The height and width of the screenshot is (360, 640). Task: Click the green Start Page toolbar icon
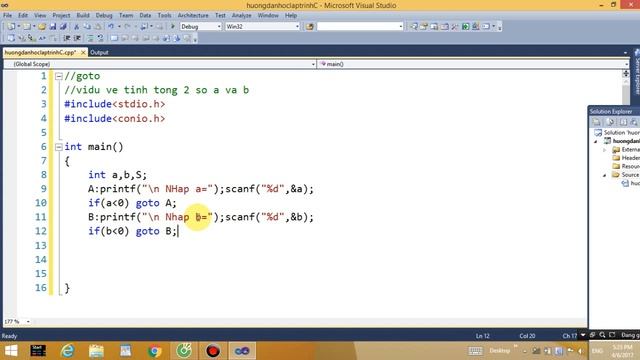465,27
